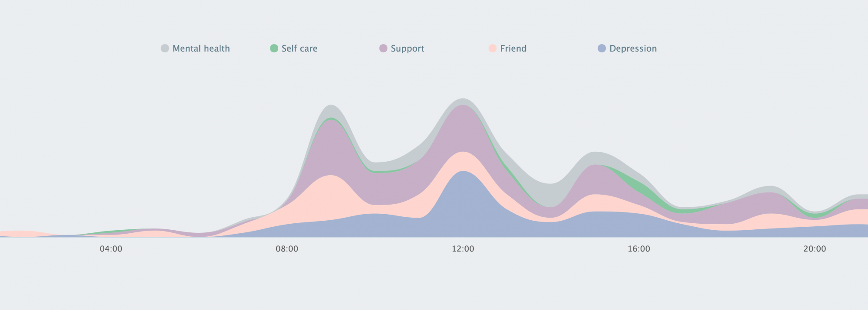The width and height of the screenshot is (868, 310).
Task: Click the gray Mental health legend dot
Action: pos(165,49)
